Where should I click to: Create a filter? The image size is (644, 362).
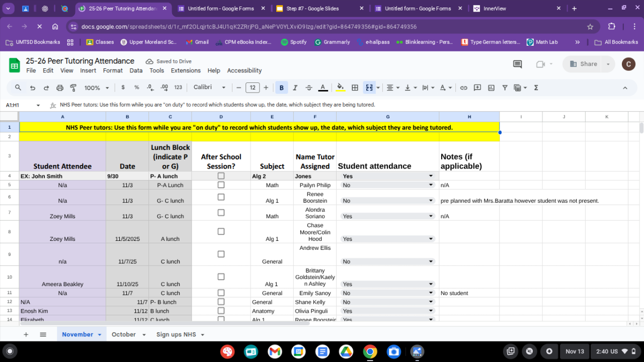[x=505, y=87]
